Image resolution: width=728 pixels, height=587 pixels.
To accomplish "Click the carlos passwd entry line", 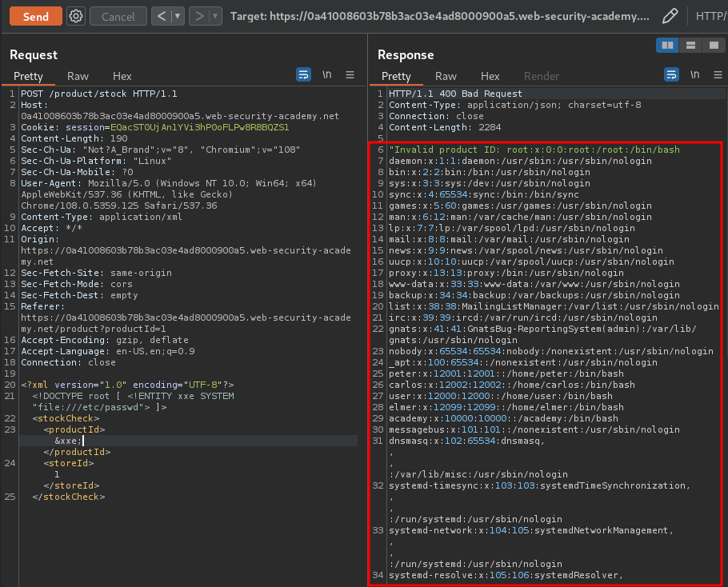I will [512, 385].
